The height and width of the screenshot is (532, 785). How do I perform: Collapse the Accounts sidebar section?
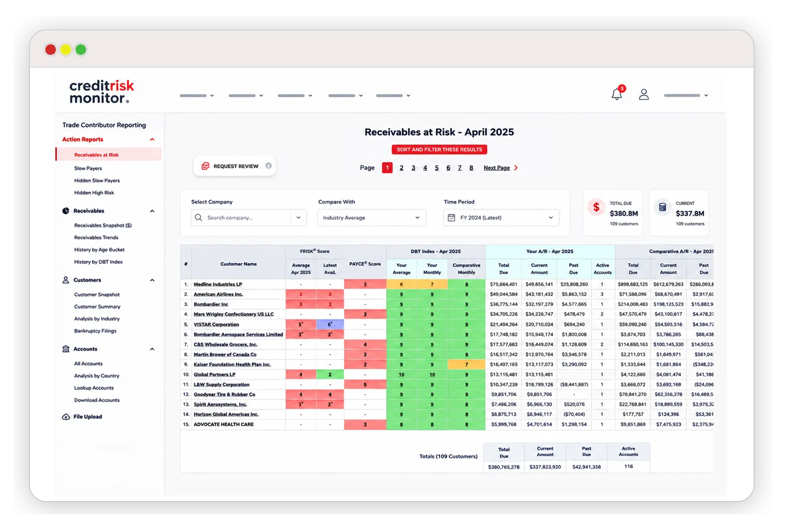point(152,349)
